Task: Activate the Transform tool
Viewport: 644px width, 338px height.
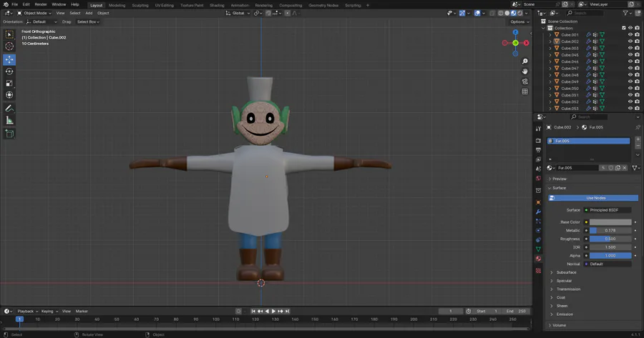Action: (x=9, y=95)
